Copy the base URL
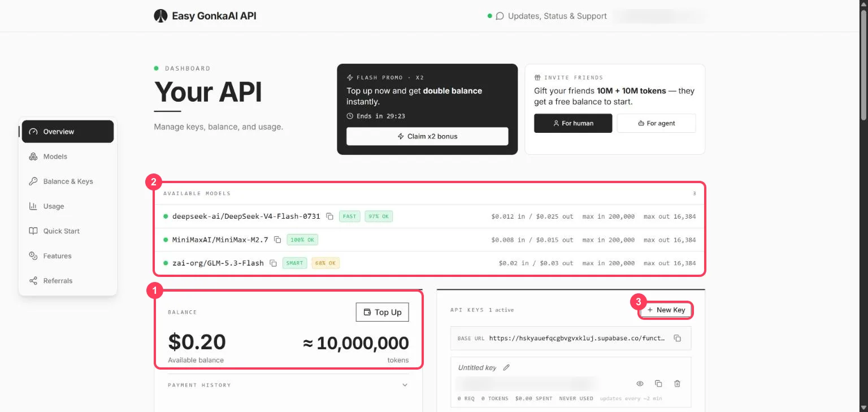868x412 pixels. (x=677, y=338)
